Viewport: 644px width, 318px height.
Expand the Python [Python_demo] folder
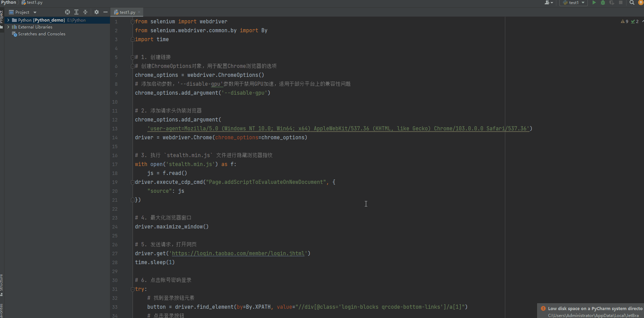[x=8, y=20]
